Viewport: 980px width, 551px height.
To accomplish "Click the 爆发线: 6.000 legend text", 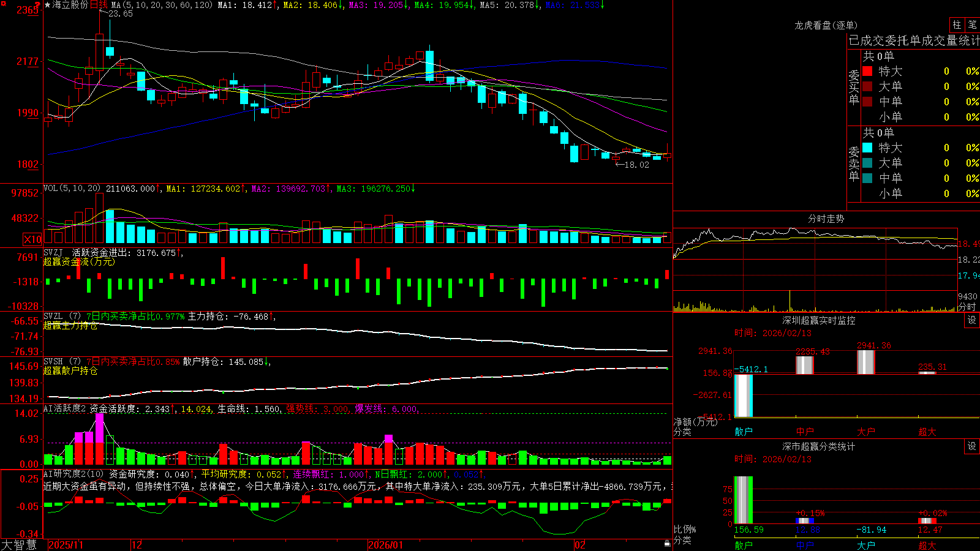I will pyautogui.click(x=386, y=408).
